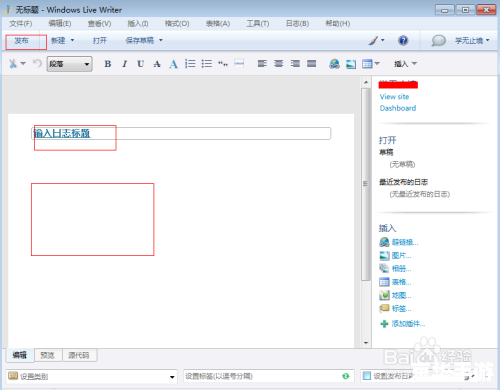The image size is (500, 390).
Task: Insert a horizontal line split
Action: 239,64
